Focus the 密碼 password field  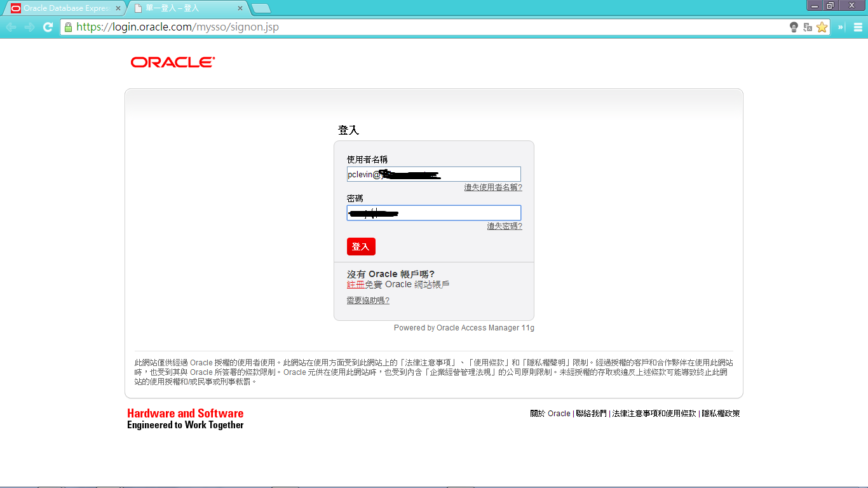[434, 213]
